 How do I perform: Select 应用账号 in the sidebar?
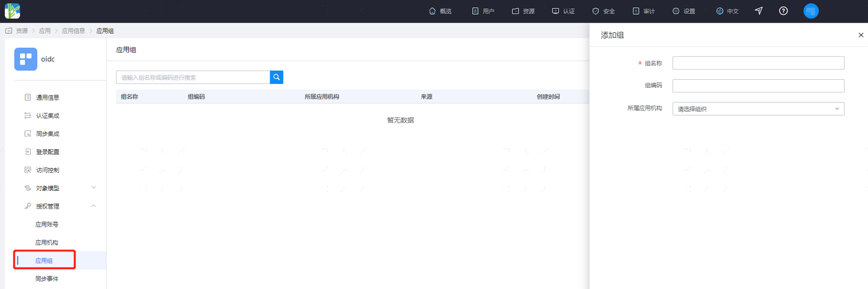pos(47,224)
